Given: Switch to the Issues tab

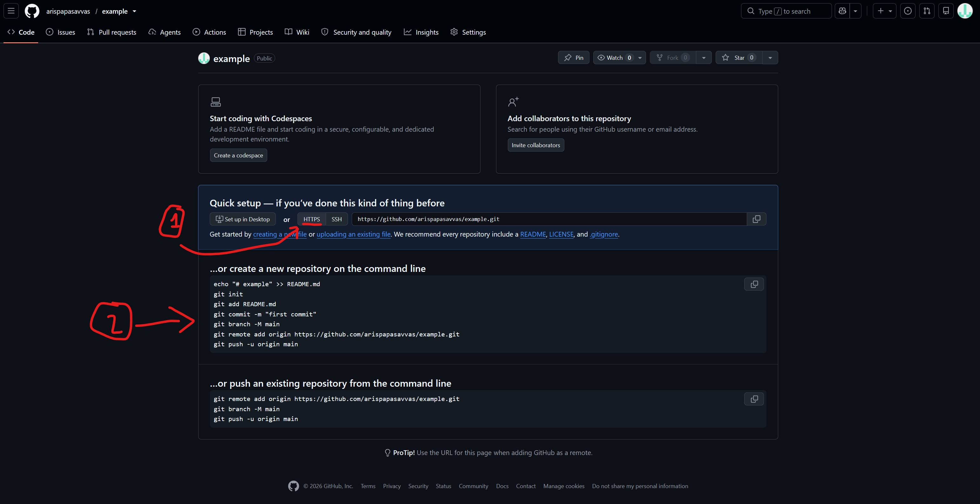Looking at the screenshot, I should [60, 32].
